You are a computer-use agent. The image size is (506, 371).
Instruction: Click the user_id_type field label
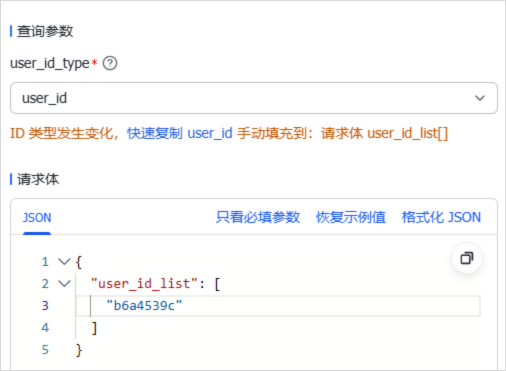tap(50, 63)
